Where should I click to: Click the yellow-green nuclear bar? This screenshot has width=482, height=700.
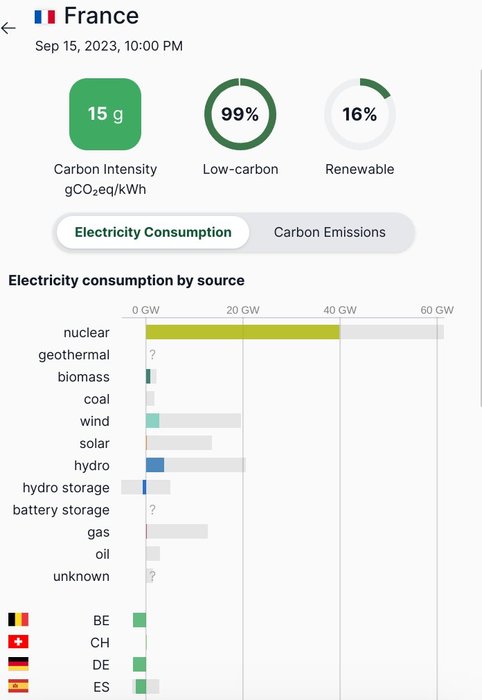pos(243,332)
